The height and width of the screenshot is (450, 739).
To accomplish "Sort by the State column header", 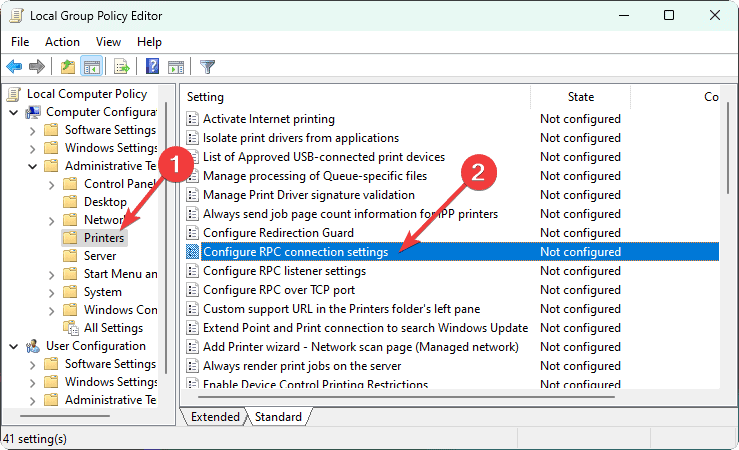I will pyautogui.click(x=581, y=97).
